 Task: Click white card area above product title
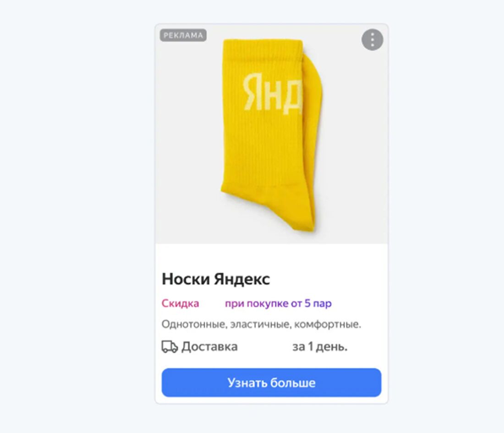point(271,257)
